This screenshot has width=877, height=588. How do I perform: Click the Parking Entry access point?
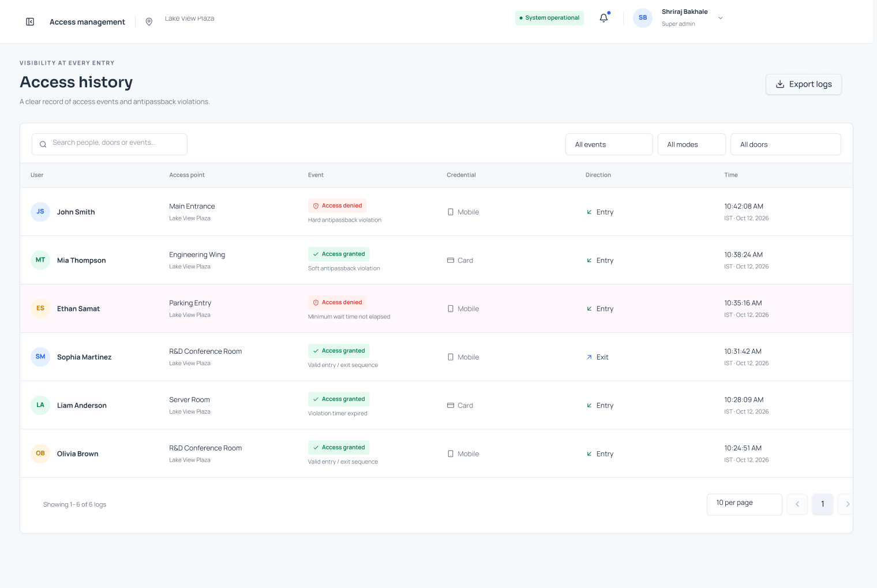pos(190,303)
